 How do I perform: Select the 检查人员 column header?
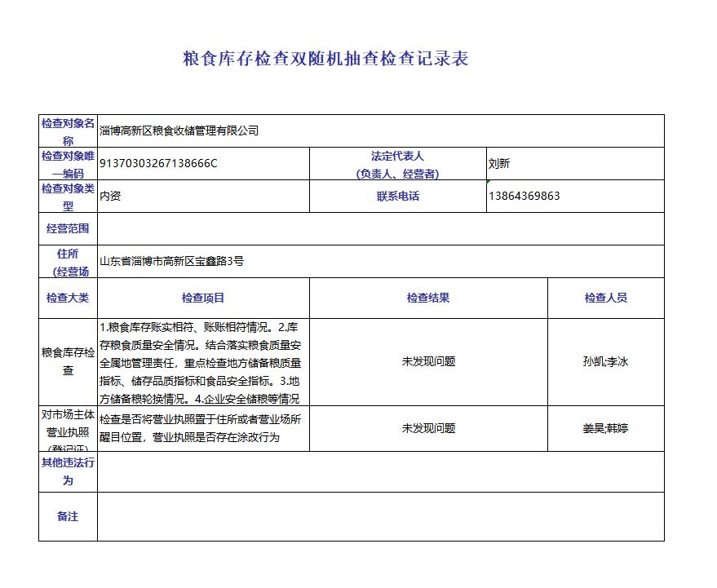tap(605, 298)
